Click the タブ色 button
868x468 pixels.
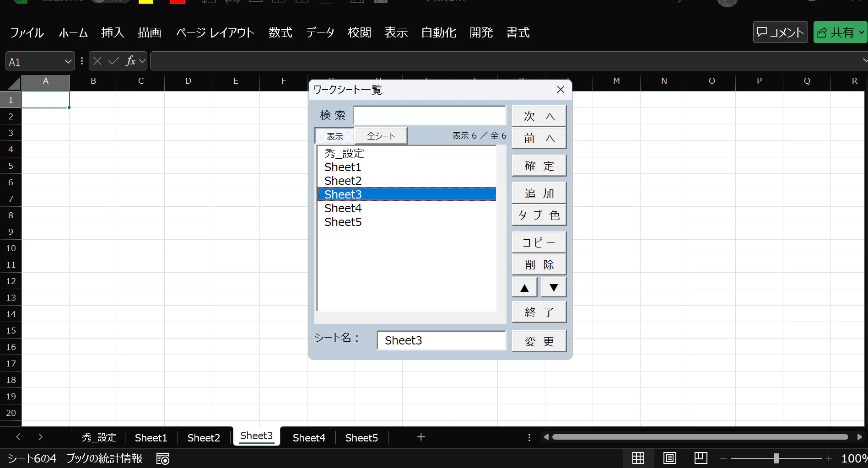539,215
